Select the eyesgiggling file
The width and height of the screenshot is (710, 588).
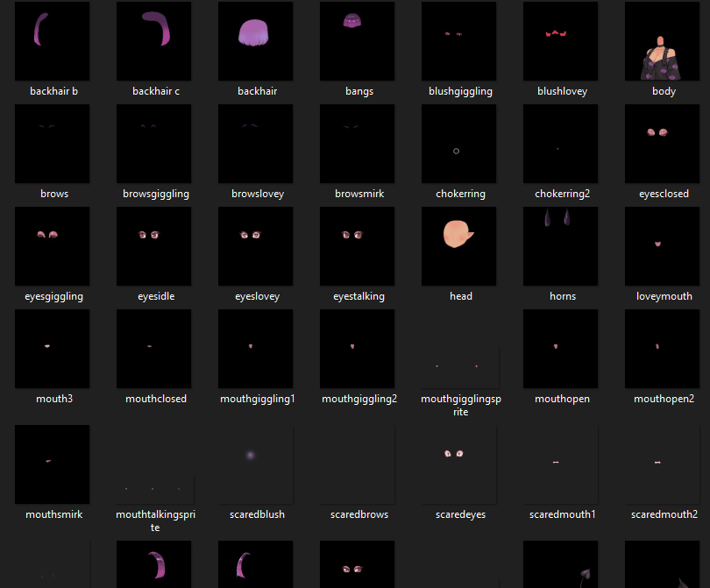pos(53,246)
